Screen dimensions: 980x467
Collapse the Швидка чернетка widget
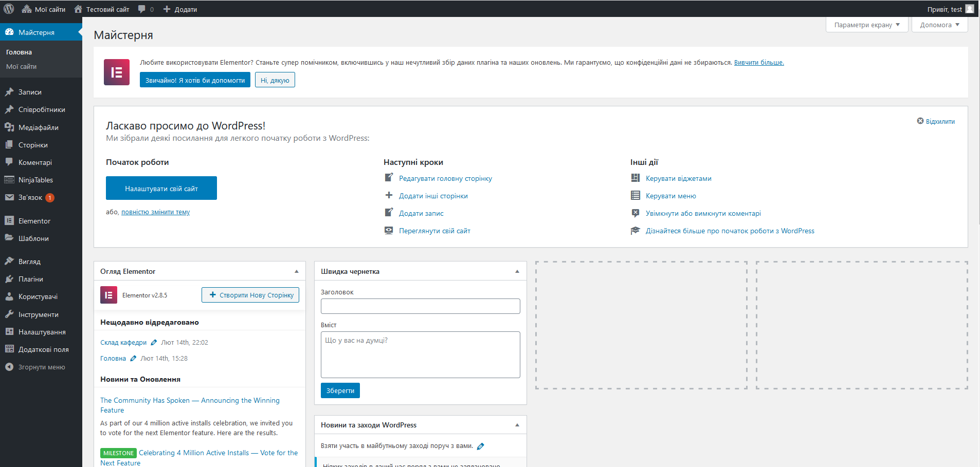[x=517, y=271]
